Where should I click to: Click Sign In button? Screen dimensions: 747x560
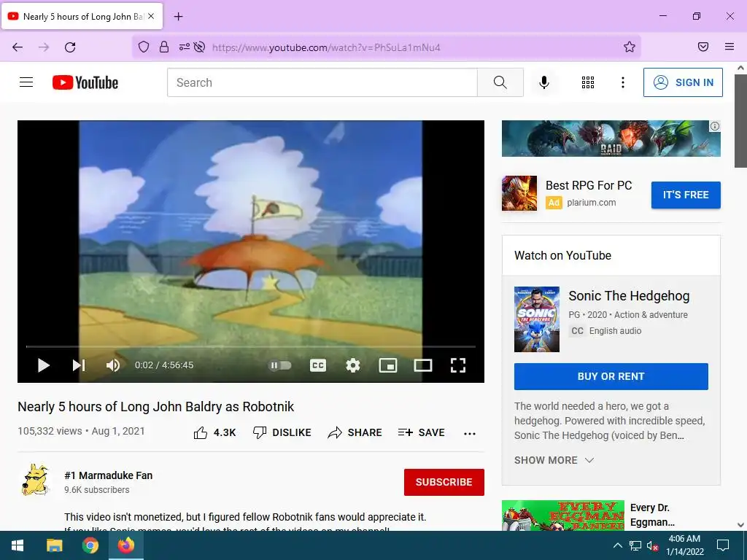683,82
